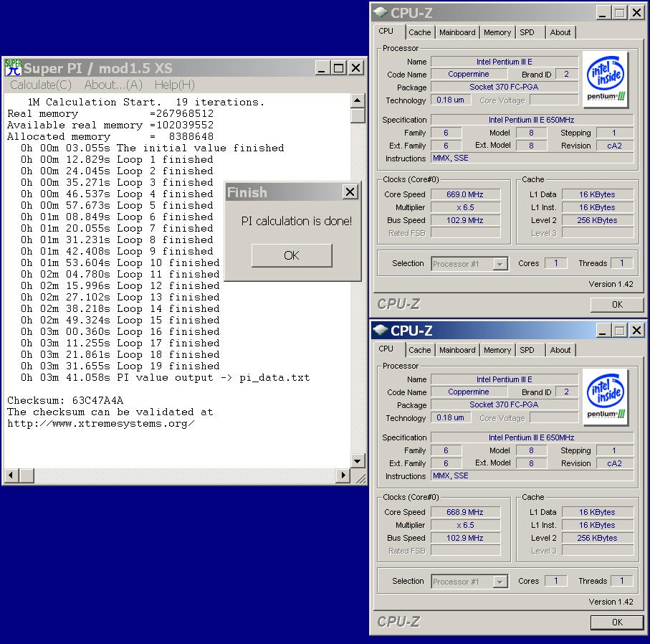Click '1M Calculation Start. 19 iterations.' line

(x=145, y=102)
